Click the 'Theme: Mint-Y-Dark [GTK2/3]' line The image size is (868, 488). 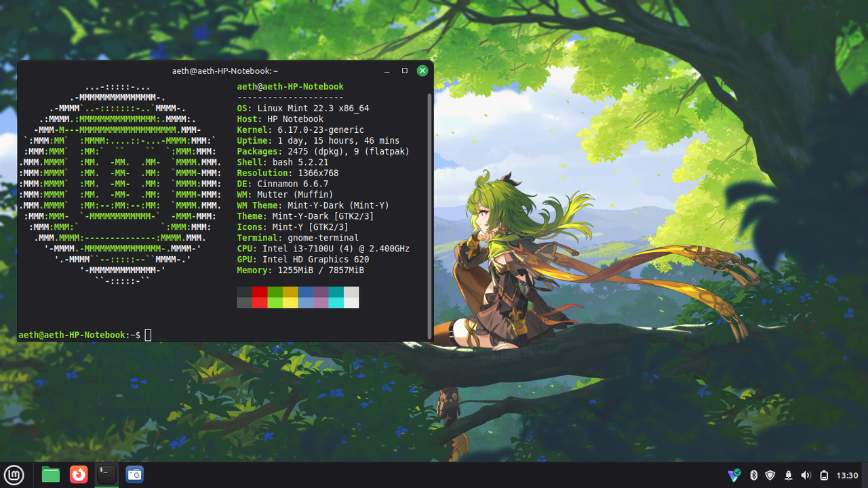click(305, 217)
